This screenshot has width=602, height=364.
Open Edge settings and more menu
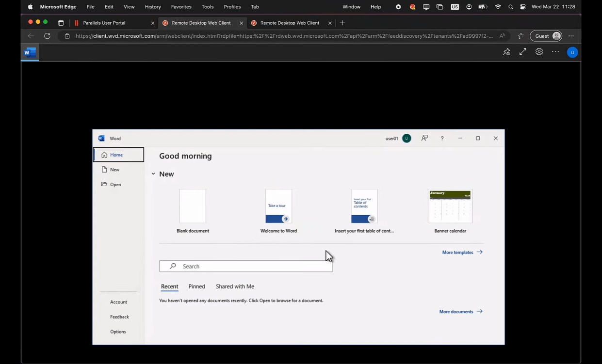tap(571, 36)
